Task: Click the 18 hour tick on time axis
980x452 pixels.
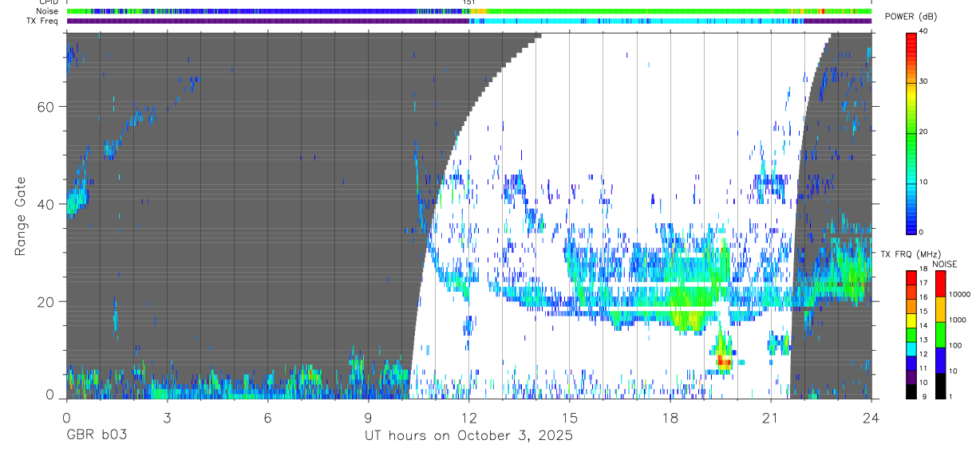Action: [x=670, y=417]
